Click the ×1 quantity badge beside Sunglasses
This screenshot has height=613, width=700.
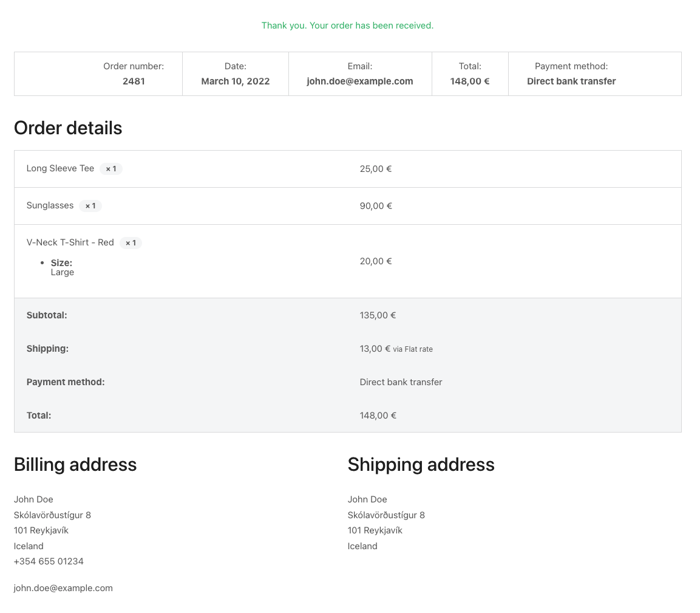(90, 206)
